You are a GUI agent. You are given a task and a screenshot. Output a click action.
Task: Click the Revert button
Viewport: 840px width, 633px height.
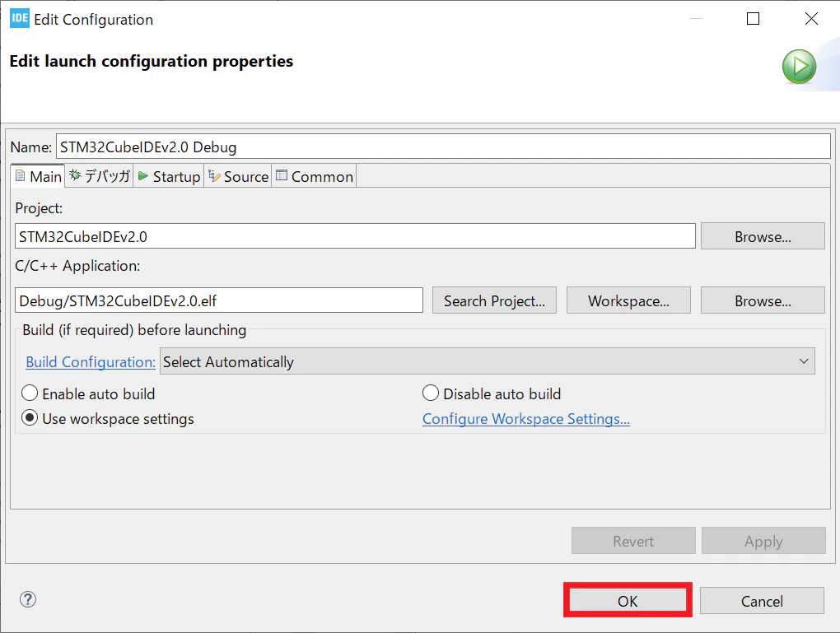point(633,540)
